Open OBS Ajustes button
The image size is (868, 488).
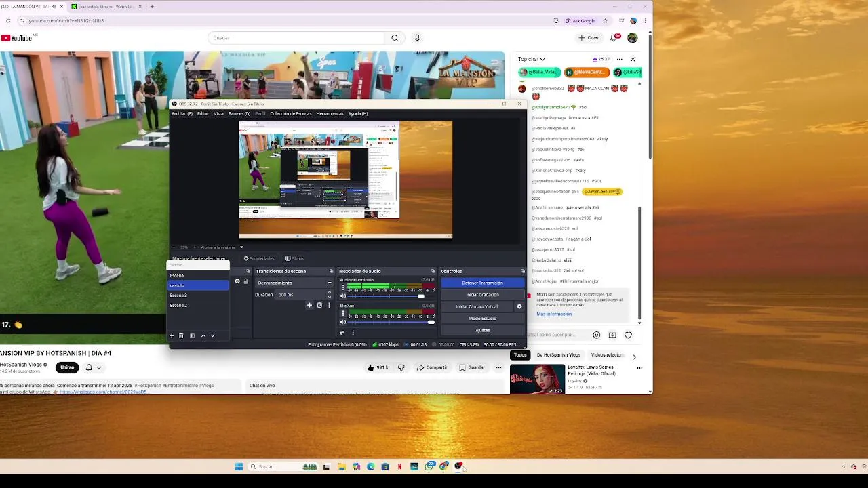tap(482, 330)
